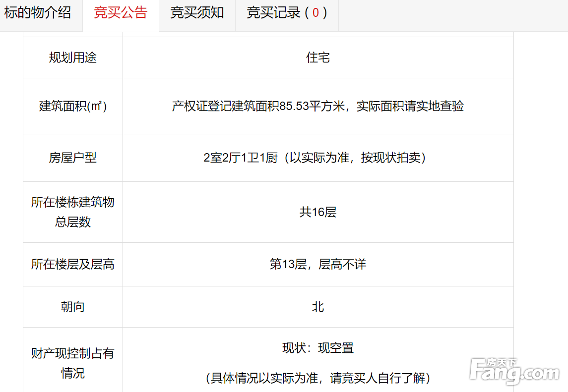
Task: Select the 现状：现空置 status text
Action: [318, 348]
